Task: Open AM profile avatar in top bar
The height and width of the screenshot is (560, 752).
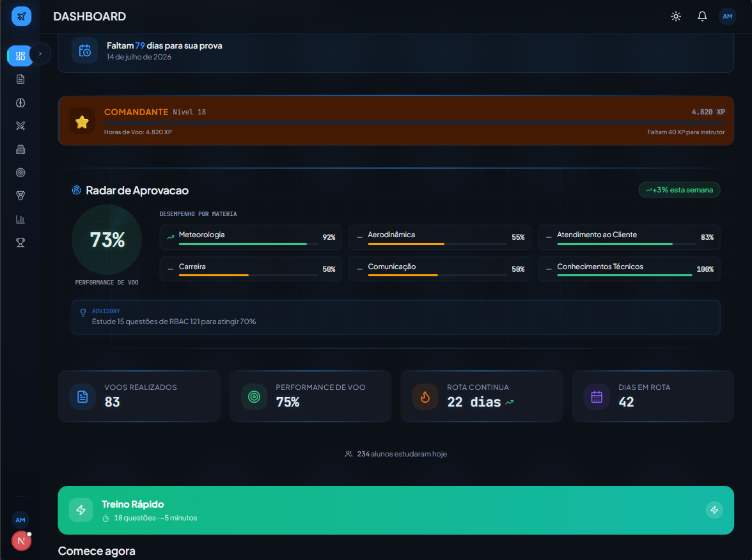Action: (x=728, y=17)
